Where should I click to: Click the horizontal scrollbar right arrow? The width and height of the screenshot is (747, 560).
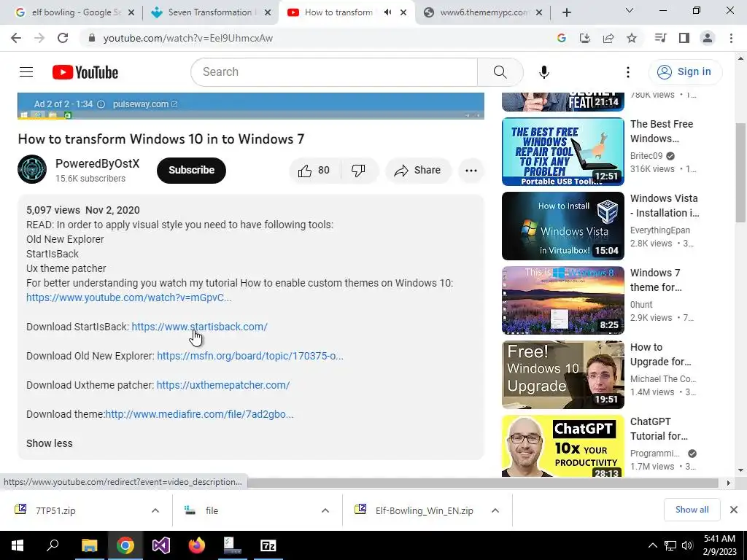click(x=728, y=483)
